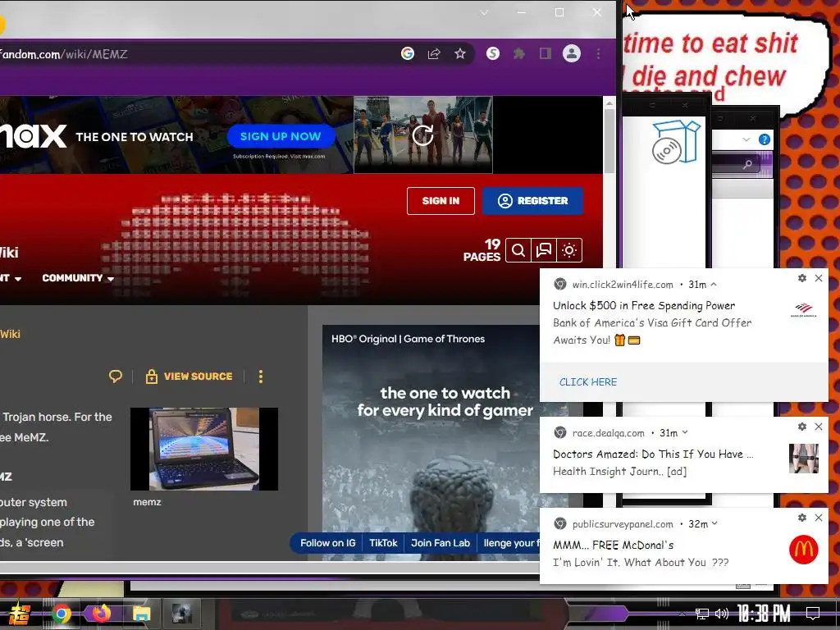This screenshot has height=630, width=840.
Task: Open the Join Fan Lab link
Action: click(441, 543)
